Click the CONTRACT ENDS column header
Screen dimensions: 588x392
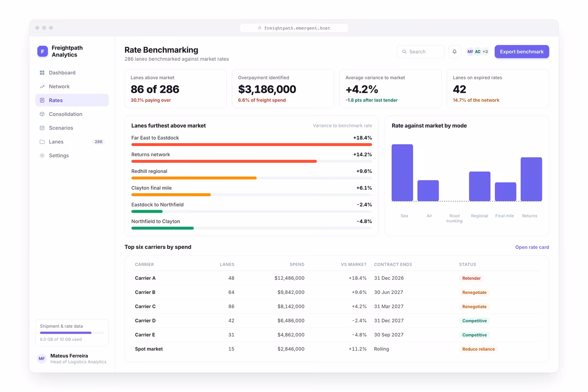point(393,265)
